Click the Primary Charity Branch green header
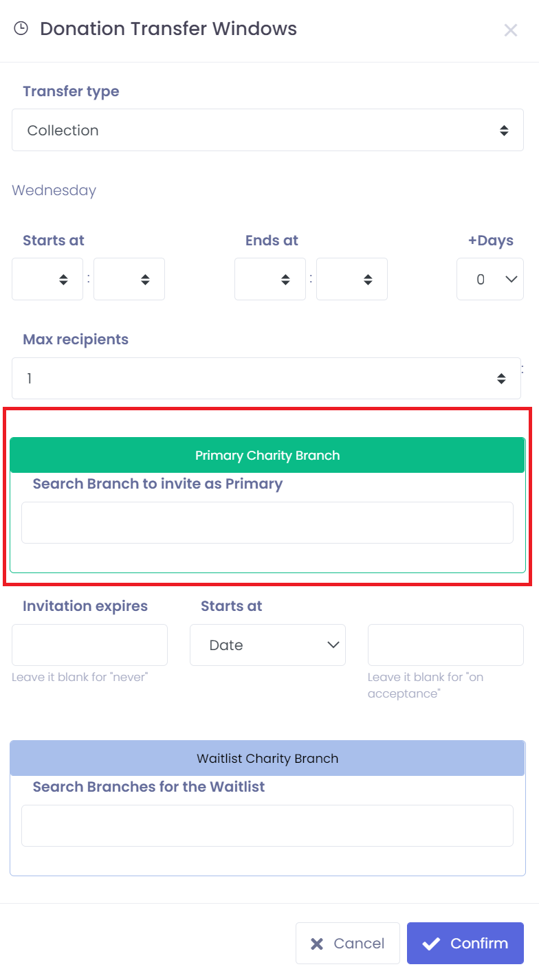Image resolution: width=539 pixels, height=980 pixels. tap(267, 455)
